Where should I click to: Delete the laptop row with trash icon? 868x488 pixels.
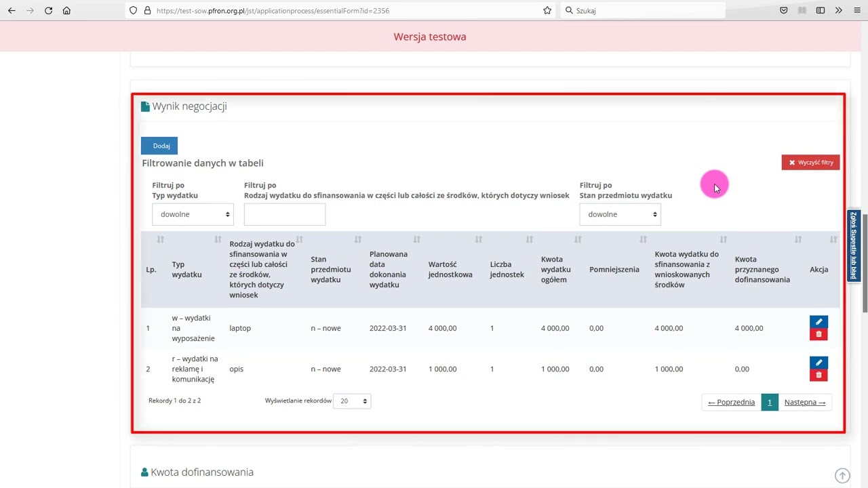[x=818, y=334]
